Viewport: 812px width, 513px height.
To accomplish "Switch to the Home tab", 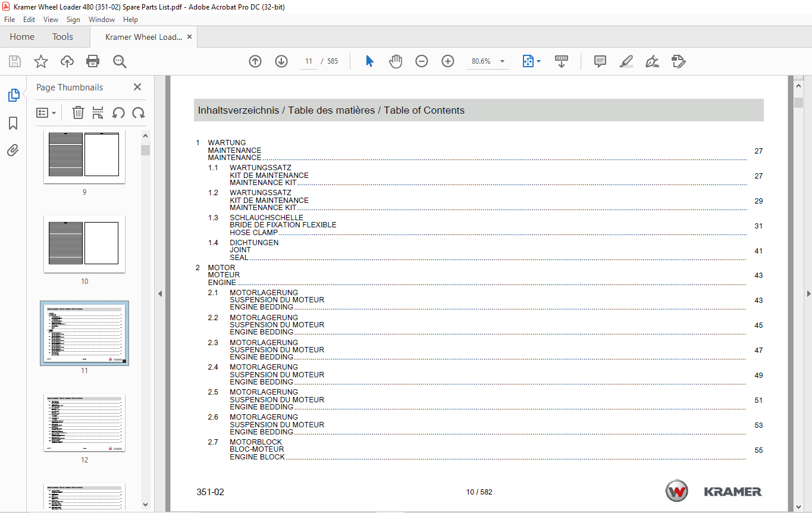I will pyautogui.click(x=22, y=37).
